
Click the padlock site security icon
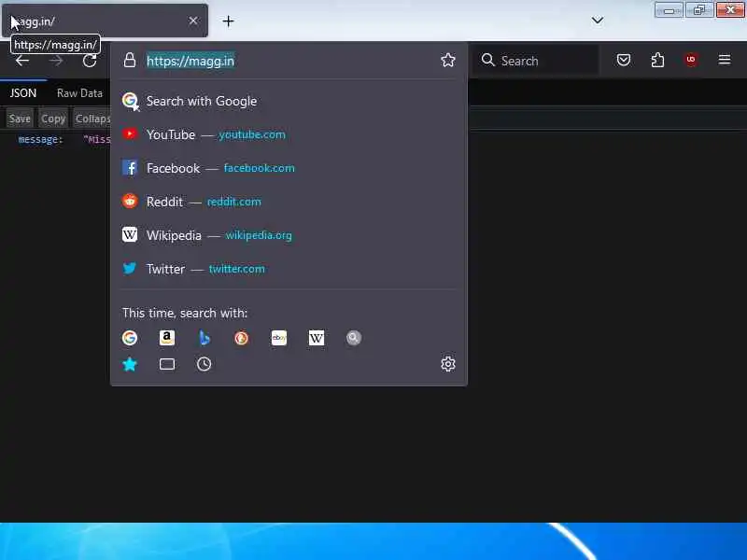130,61
